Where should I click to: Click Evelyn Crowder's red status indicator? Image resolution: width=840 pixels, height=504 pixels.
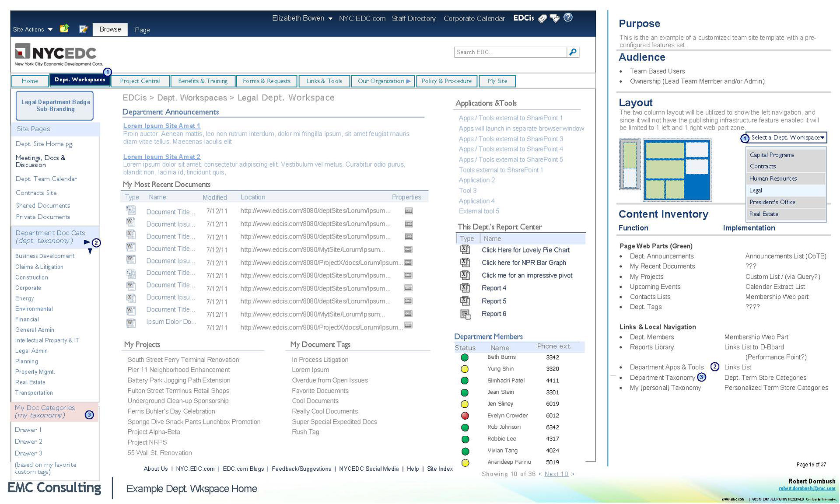coord(465,416)
